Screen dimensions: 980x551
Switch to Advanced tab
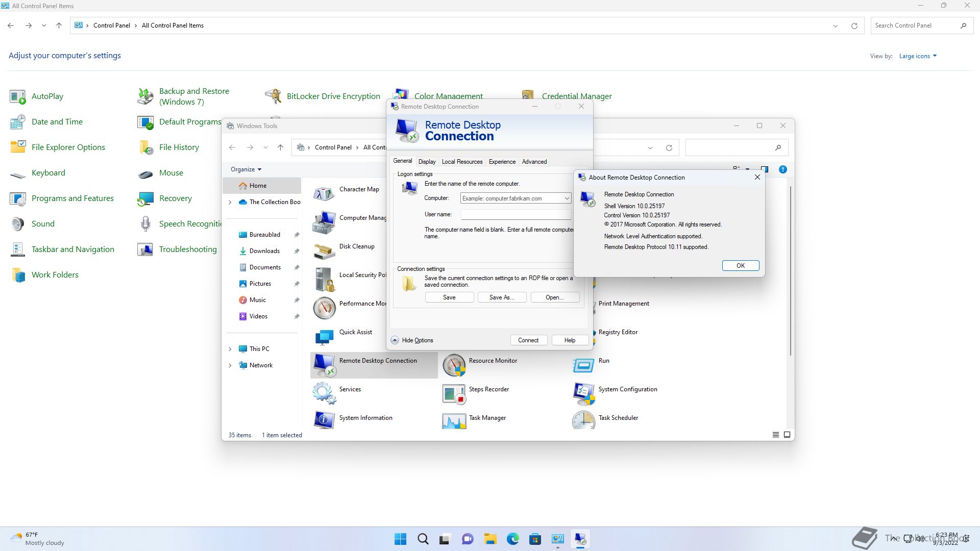click(x=534, y=162)
